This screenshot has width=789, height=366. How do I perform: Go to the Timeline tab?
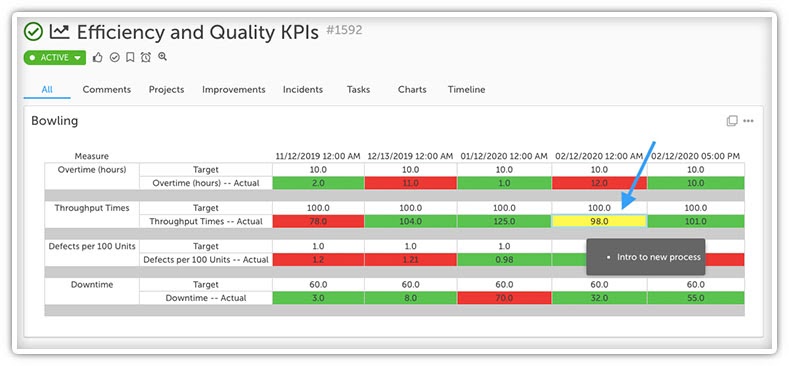click(x=466, y=90)
